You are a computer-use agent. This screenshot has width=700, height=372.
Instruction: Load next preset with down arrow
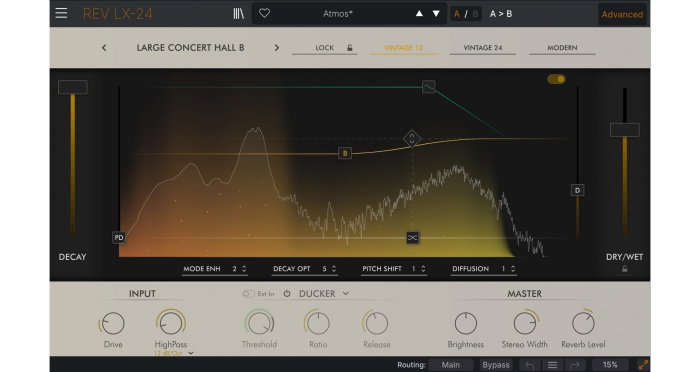[436, 14]
